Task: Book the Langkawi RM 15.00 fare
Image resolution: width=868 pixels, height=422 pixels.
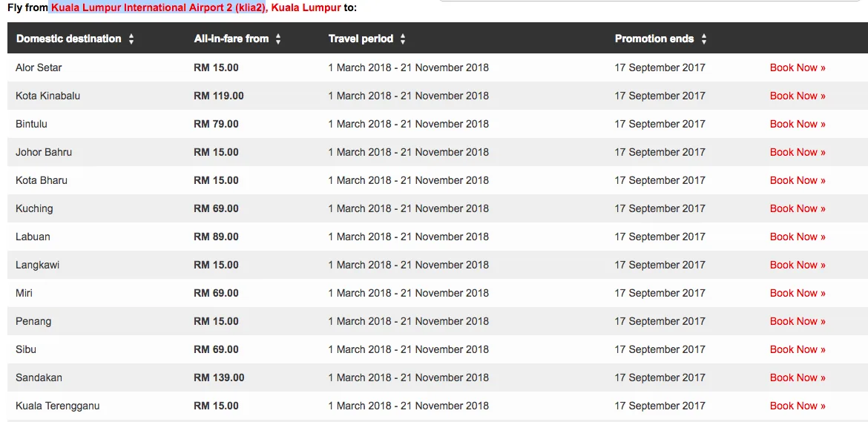Action: (798, 265)
